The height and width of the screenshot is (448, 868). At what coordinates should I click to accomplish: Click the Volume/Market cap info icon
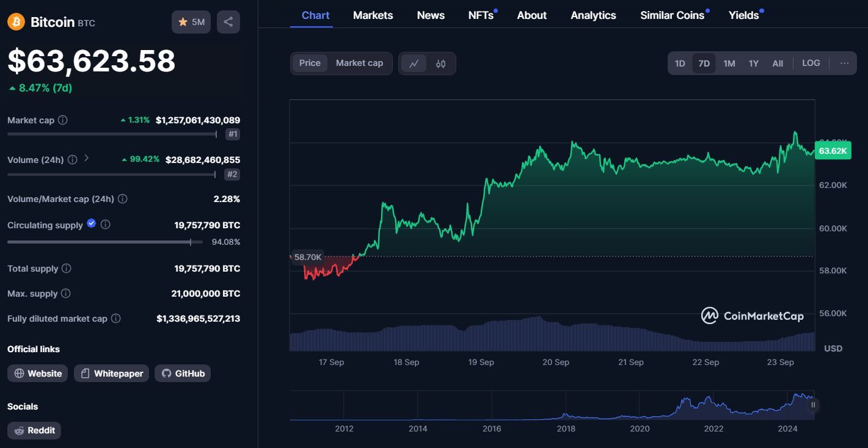pyautogui.click(x=122, y=199)
